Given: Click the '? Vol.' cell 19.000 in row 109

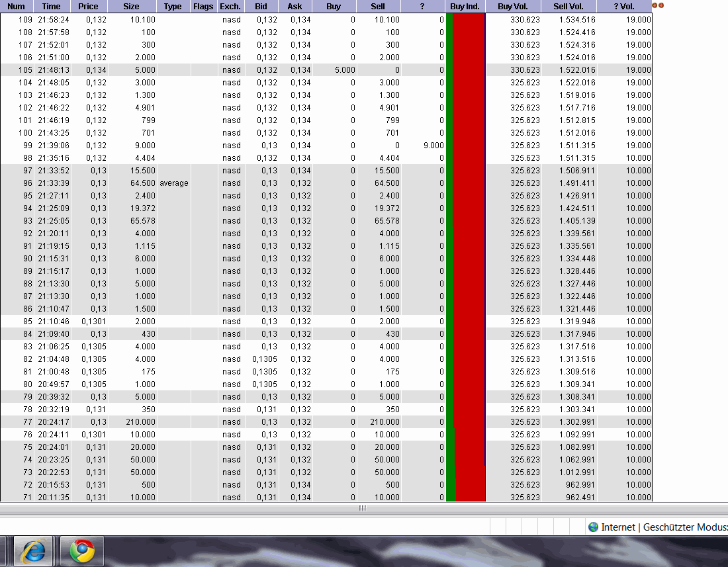Looking at the screenshot, I should tap(639, 19).
